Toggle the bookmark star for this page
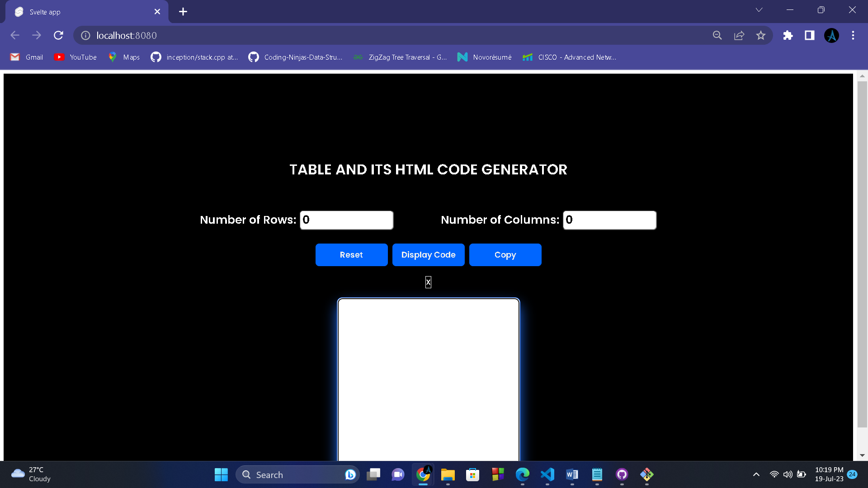This screenshot has height=488, width=868. [761, 35]
